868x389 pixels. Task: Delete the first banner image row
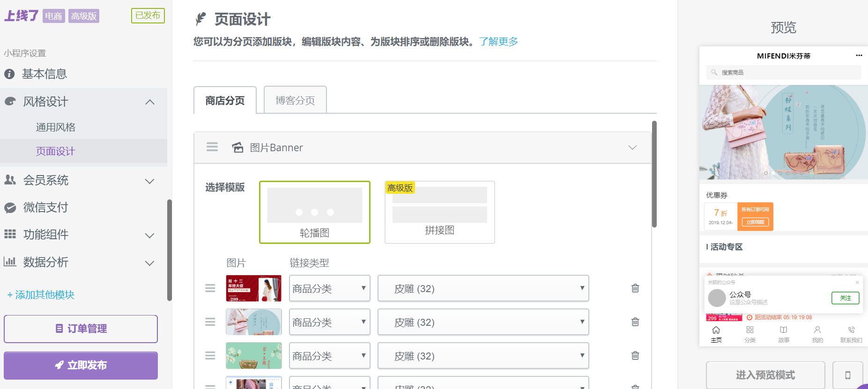click(635, 288)
